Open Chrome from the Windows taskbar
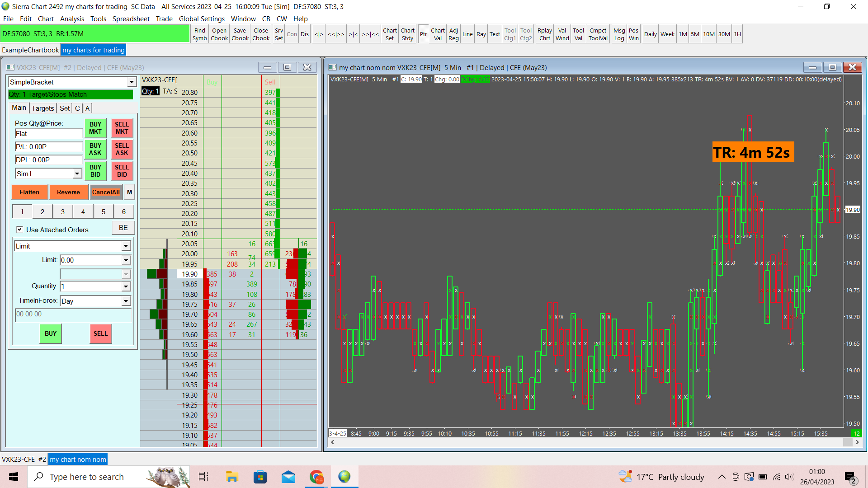 point(316,477)
